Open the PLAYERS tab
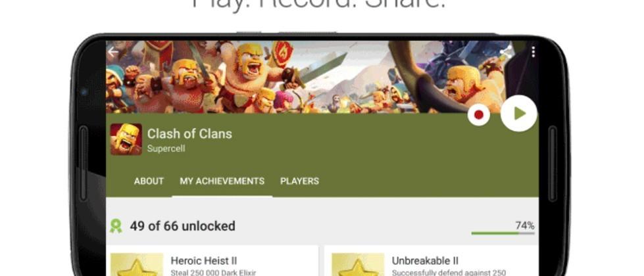Viewport: 644px width, 276px height. pos(299,181)
